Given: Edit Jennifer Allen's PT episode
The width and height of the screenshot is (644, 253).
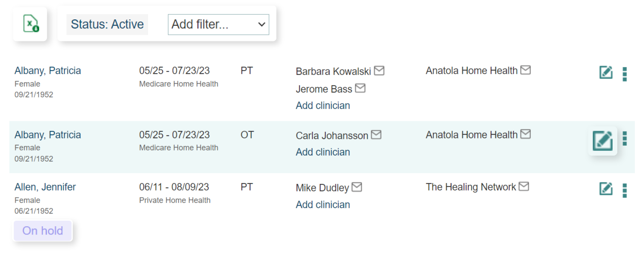Looking at the screenshot, I should click(606, 189).
